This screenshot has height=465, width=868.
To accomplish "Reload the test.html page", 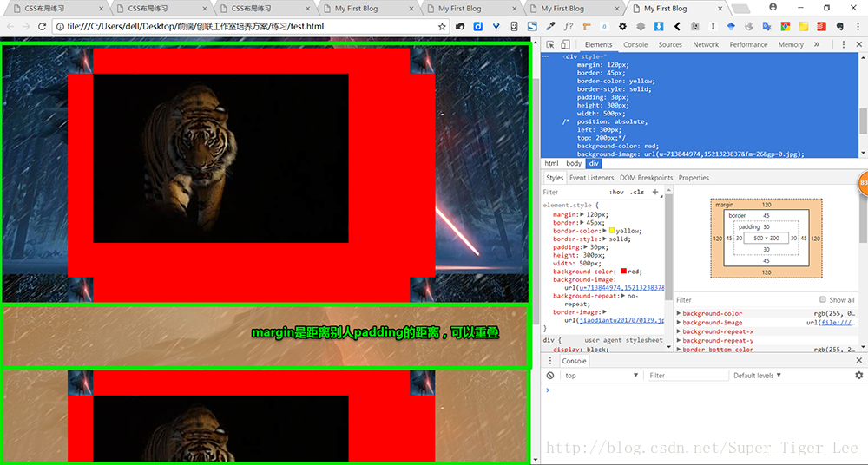I will tap(42, 27).
